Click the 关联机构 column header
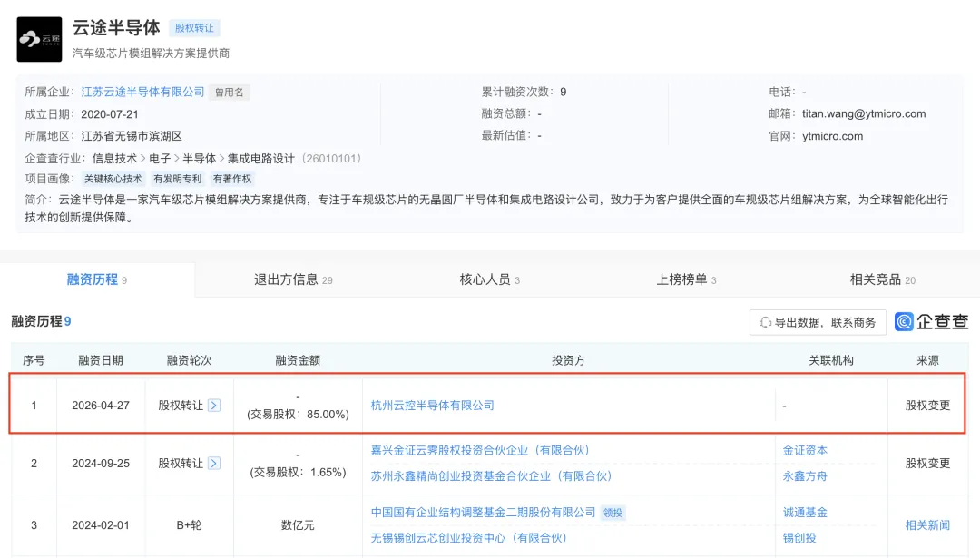The image size is (980, 558). point(830,360)
